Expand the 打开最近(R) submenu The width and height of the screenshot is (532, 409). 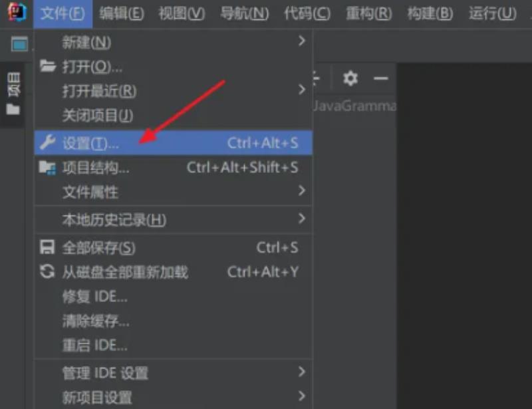pos(302,90)
